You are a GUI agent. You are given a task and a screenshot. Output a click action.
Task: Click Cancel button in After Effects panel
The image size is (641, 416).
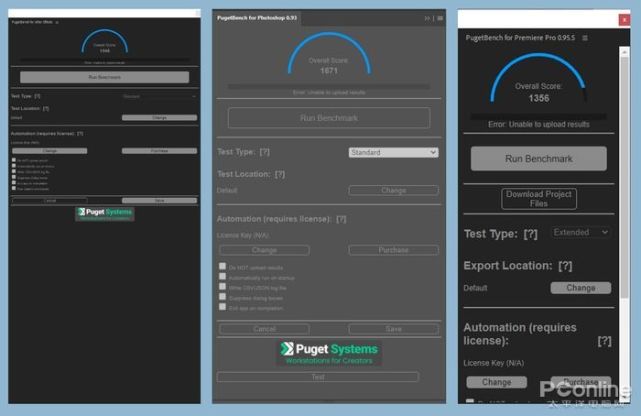(49, 201)
